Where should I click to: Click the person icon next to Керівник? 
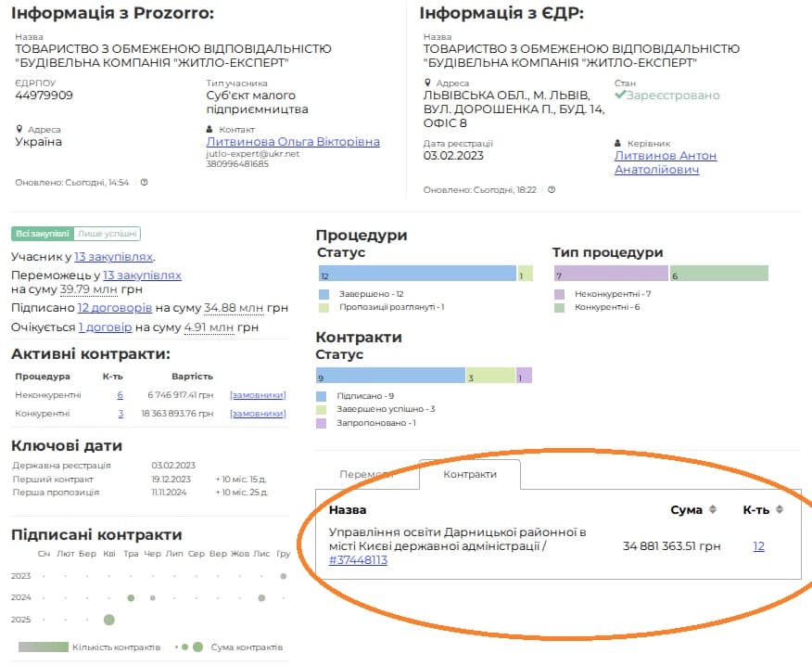click(x=618, y=144)
